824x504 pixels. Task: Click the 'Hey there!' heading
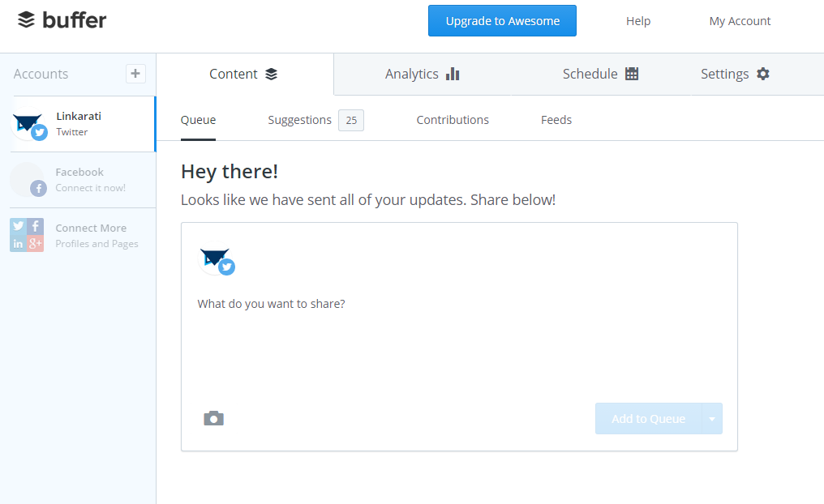point(230,172)
